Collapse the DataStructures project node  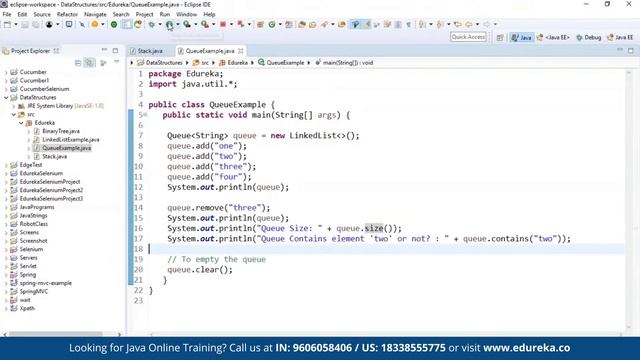point(6,98)
